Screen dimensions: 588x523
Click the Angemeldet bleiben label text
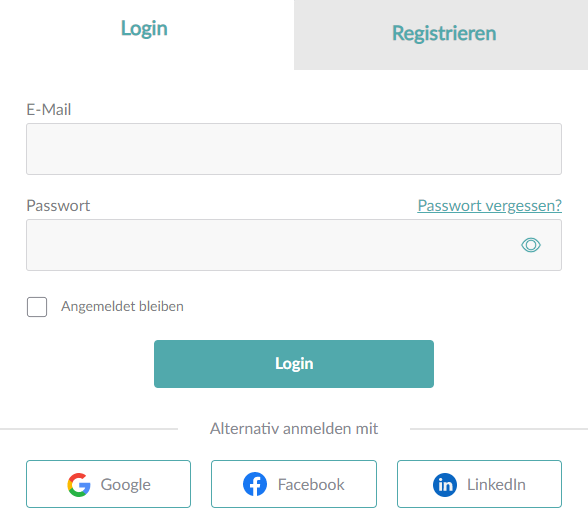click(122, 307)
